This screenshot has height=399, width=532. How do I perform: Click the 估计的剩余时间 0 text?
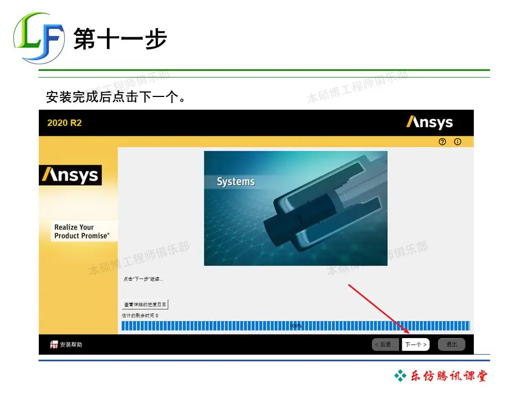coord(140,315)
